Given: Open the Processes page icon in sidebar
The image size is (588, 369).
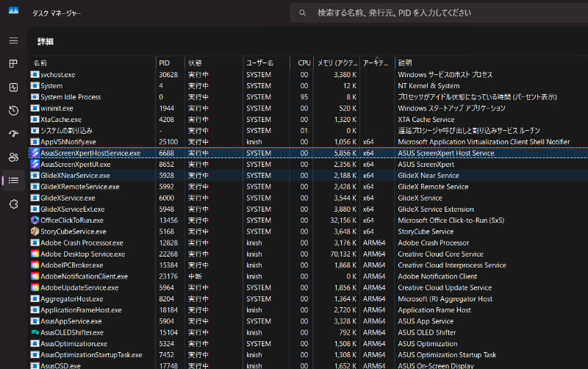Looking at the screenshot, I should (x=13, y=64).
